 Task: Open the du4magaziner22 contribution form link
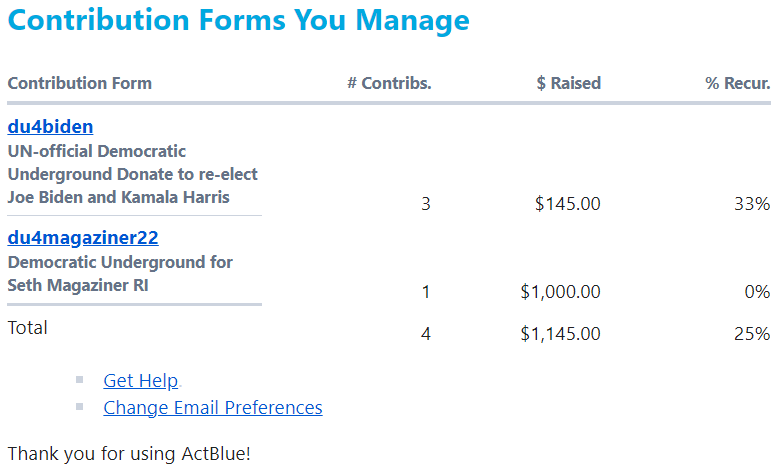pyautogui.click(x=83, y=238)
